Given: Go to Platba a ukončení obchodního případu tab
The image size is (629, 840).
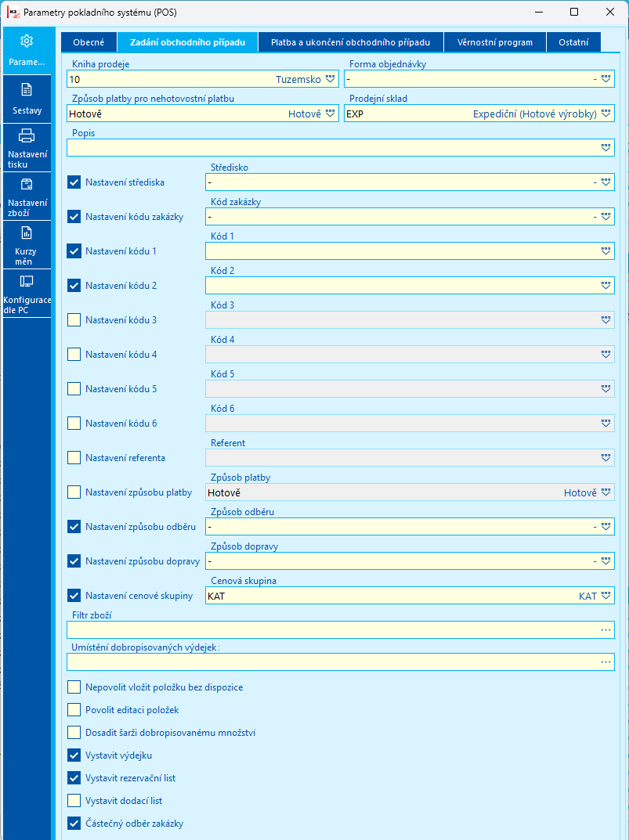Looking at the screenshot, I should [x=351, y=42].
